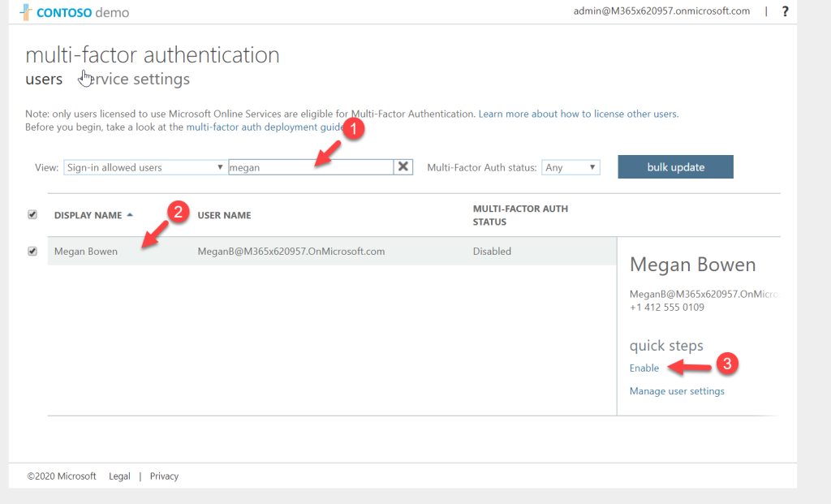Open the Privacy link in the footer
The image size is (831, 504).
click(x=164, y=476)
